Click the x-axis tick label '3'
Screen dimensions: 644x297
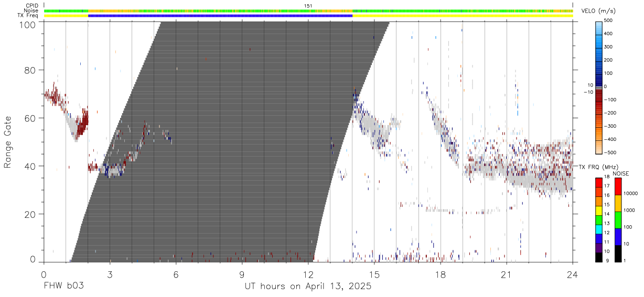[110, 274]
